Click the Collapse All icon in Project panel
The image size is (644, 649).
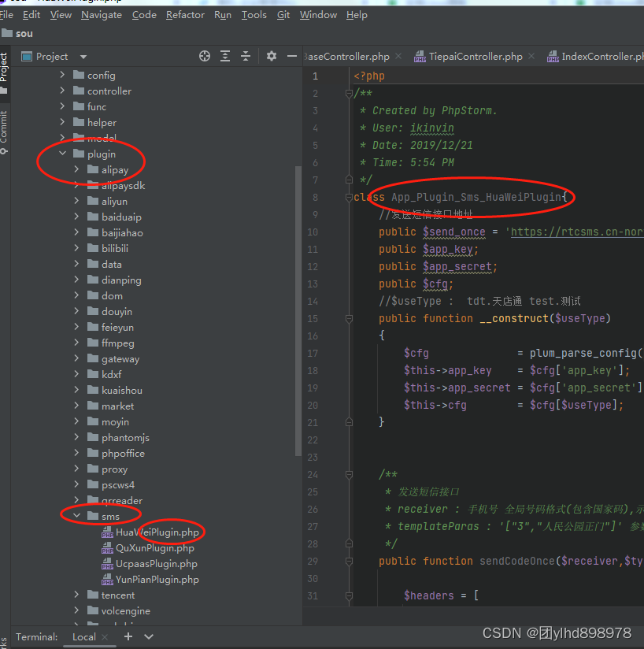246,56
